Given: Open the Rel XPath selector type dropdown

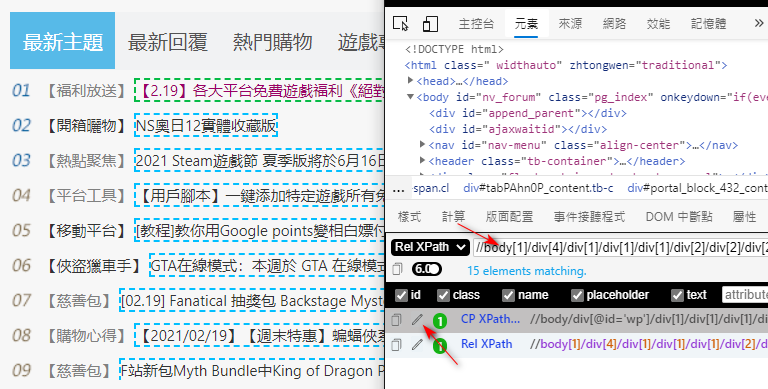Looking at the screenshot, I should click(430, 247).
